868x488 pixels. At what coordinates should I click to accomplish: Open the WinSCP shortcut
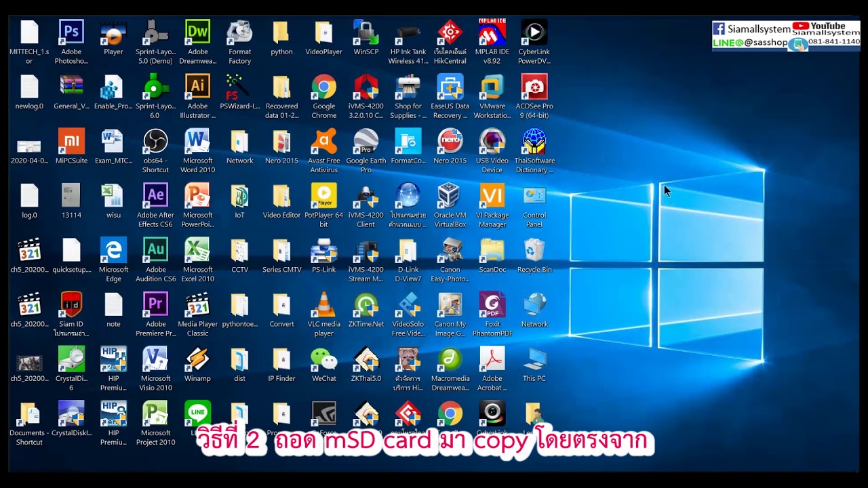click(366, 33)
